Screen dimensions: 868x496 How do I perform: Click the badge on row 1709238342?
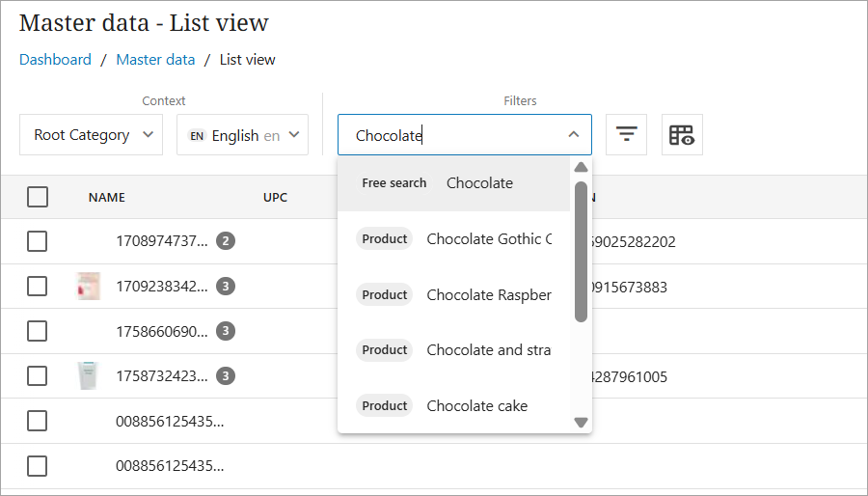point(226,287)
